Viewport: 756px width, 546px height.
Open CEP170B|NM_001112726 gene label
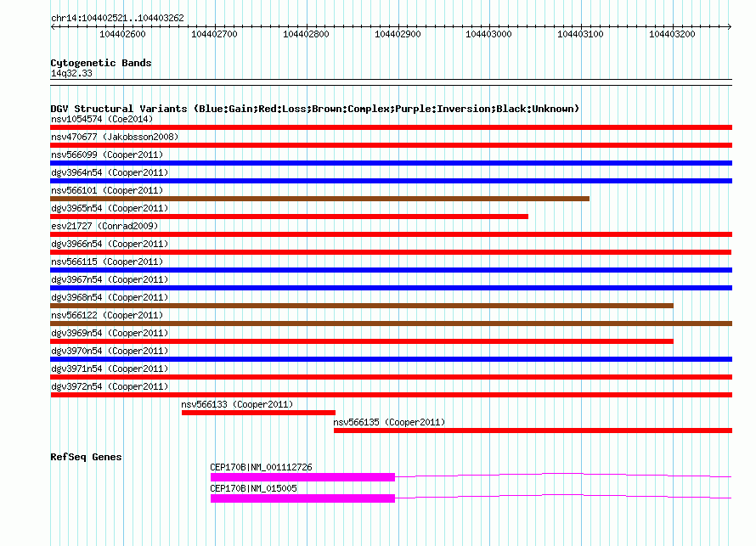click(261, 467)
